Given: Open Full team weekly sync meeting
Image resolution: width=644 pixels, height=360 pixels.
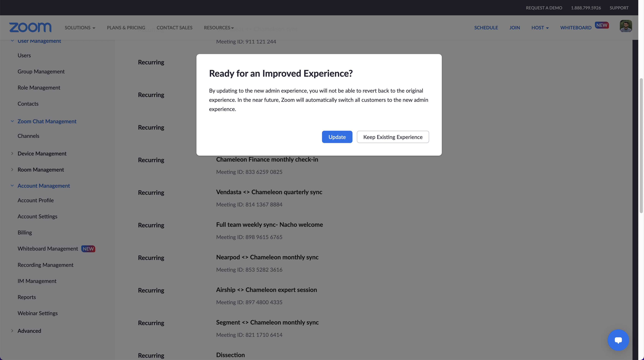Looking at the screenshot, I should click(x=269, y=224).
